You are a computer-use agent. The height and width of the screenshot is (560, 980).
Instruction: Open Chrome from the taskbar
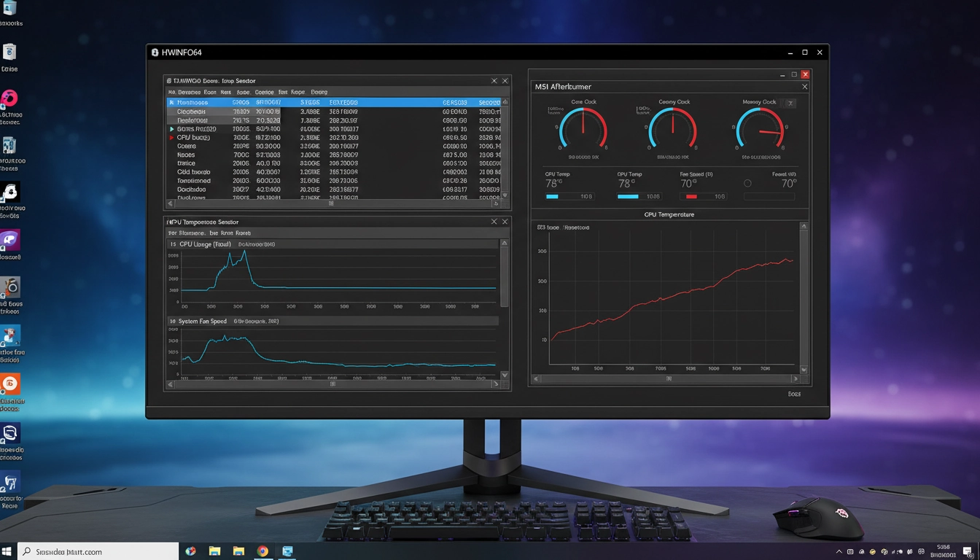pyautogui.click(x=262, y=551)
